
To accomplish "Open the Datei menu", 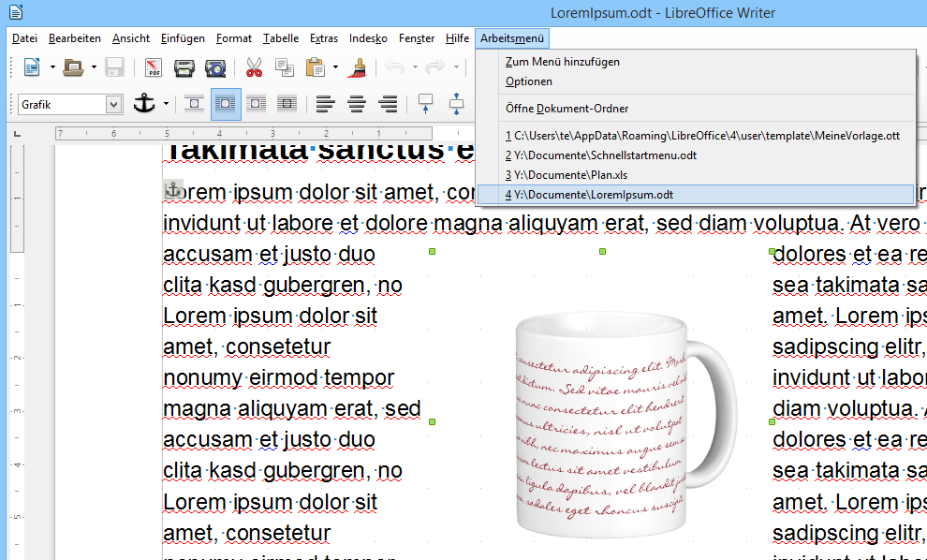I will click(24, 38).
